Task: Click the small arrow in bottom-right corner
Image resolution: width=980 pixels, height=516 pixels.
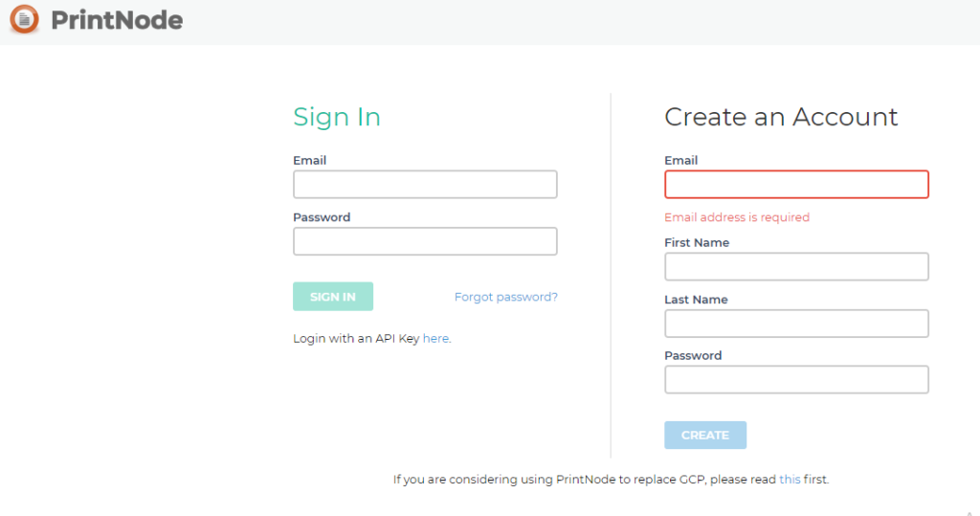Action: point(969,513)
